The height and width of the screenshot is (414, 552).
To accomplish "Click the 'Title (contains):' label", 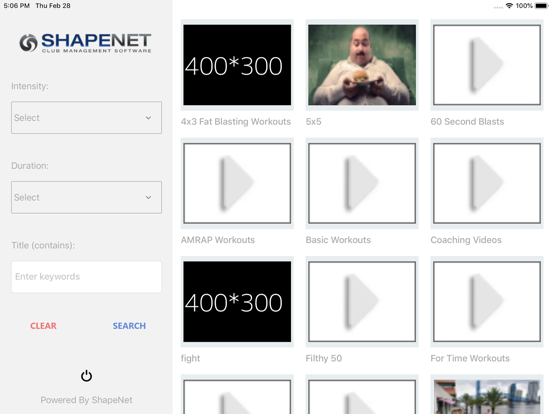I will click(x=43, y=245).
